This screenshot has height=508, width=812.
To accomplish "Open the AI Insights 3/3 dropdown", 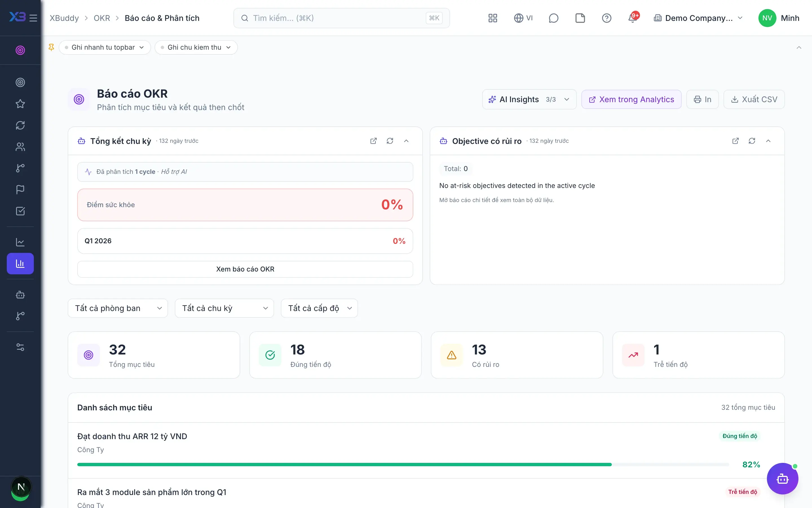I will pos(529,99).
